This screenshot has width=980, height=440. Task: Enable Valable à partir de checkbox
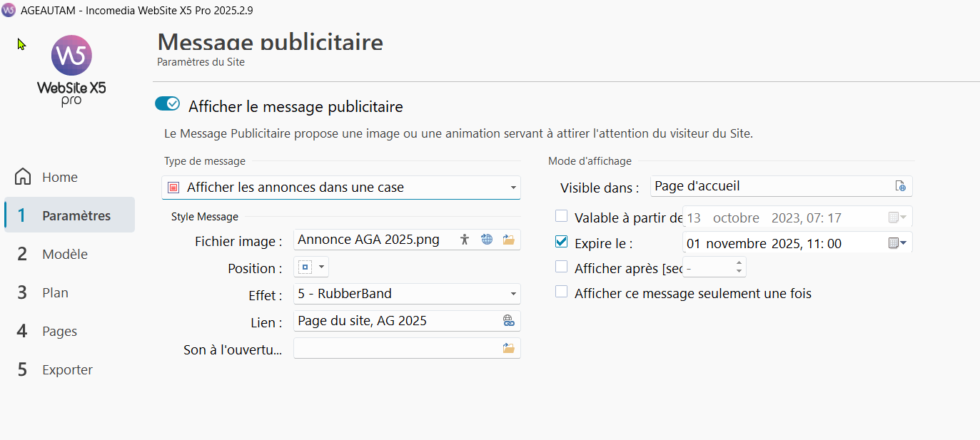coord(562,216)
